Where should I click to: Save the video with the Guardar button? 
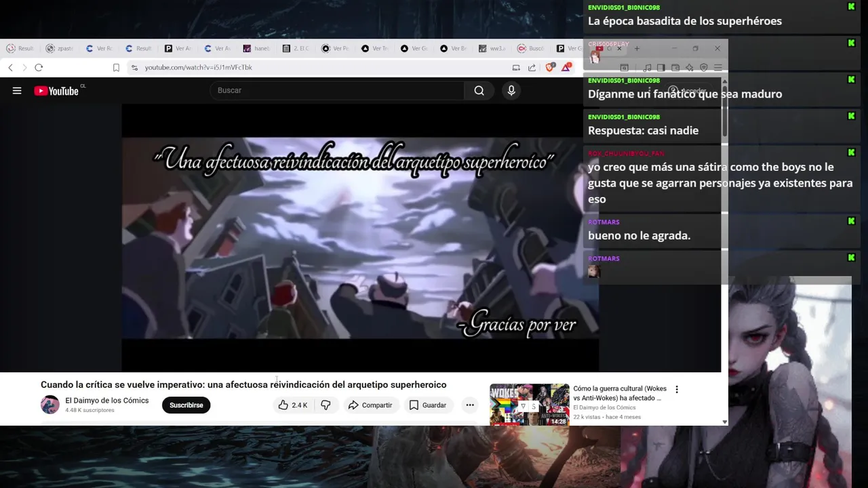pos(427,405)
